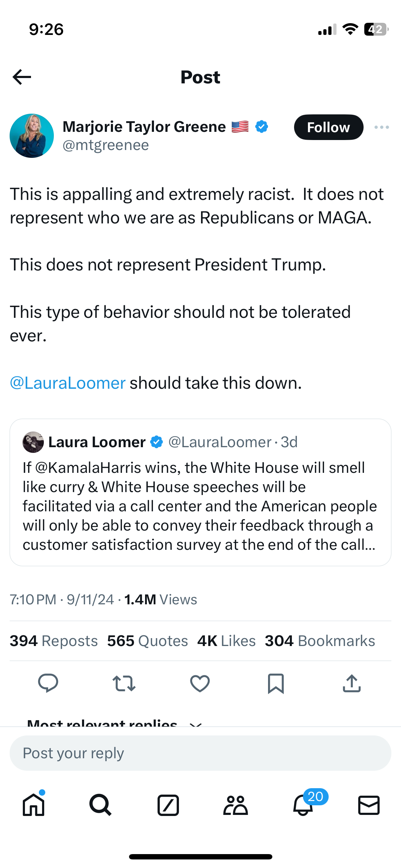The image size is (401, 868).
Task: Tap the reply speech bubble icon
Action: [48, 683]
